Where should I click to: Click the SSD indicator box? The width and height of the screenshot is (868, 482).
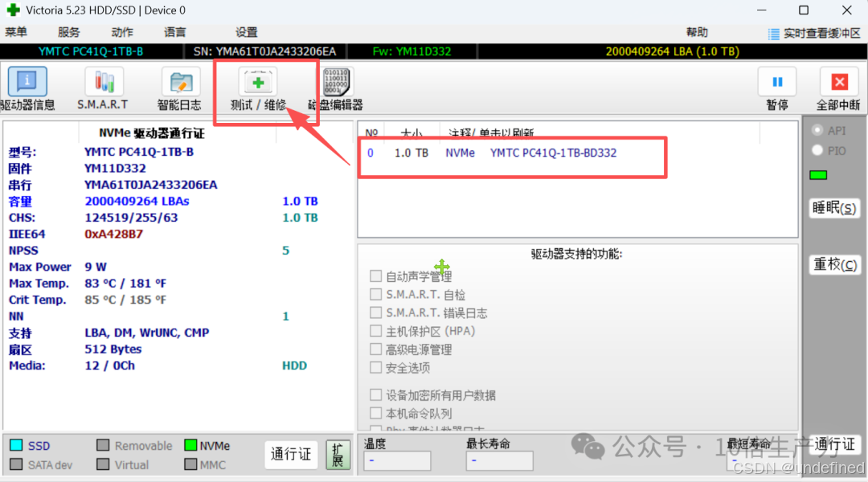coord(16,445)
